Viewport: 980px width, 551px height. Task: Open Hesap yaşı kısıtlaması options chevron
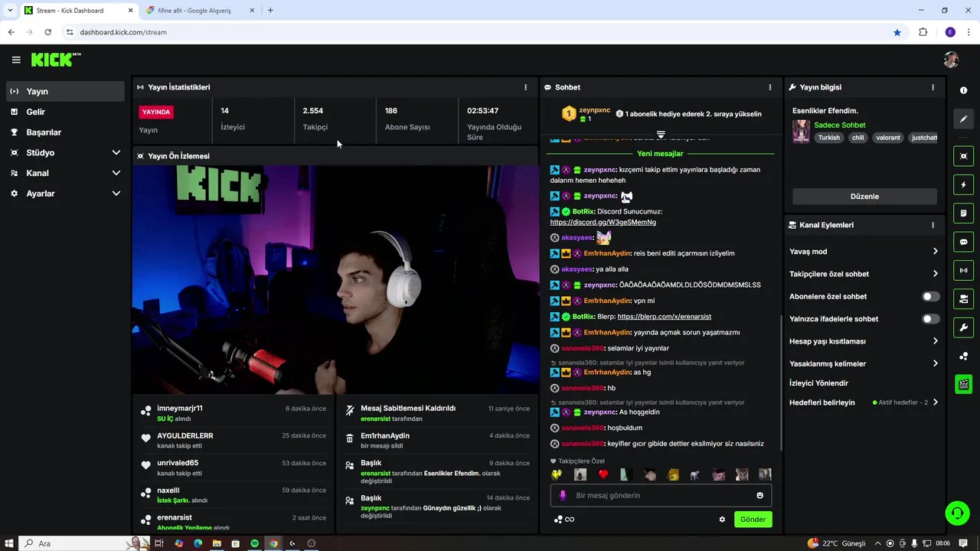click(x=935, y=341)
